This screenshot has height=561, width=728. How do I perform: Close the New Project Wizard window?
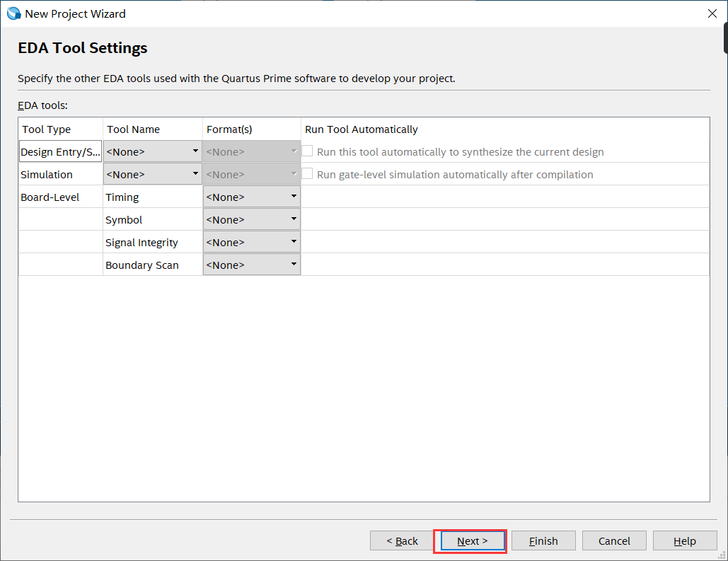click(x=712, y=13)
